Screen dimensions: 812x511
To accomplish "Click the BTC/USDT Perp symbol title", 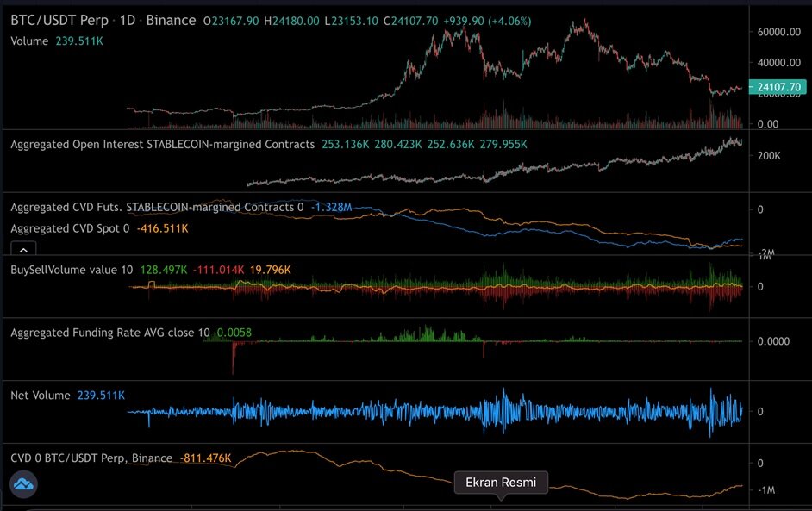I will pyautogui.click(x=59, y=20).
